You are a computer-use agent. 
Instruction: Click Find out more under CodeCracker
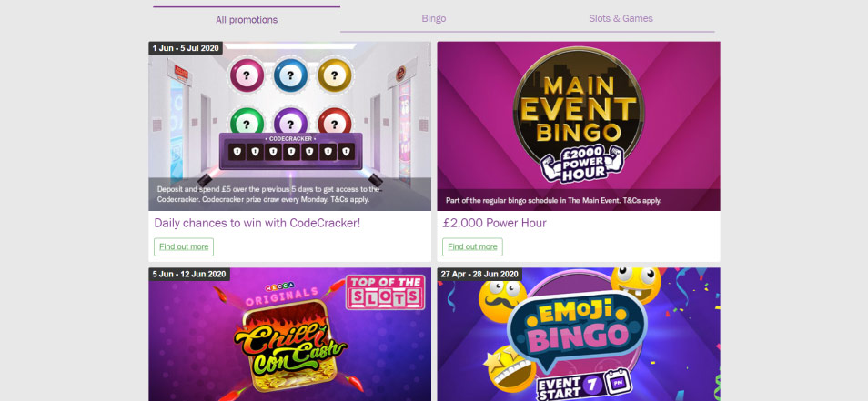(x=184, y=246)
